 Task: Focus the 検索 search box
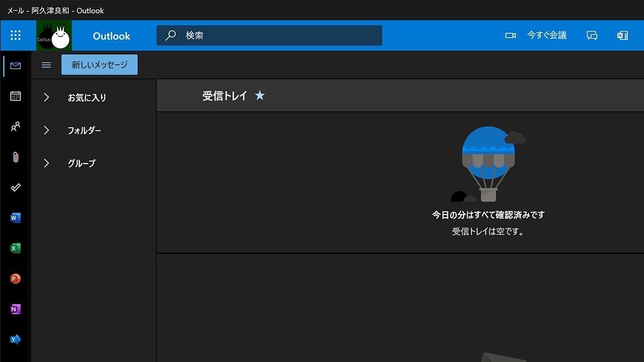(x=269, y=35)
